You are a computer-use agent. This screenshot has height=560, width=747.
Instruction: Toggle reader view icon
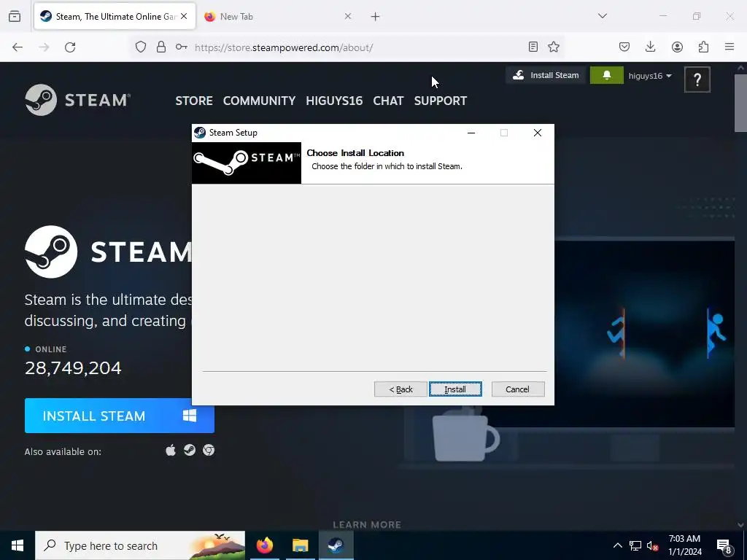click(533, 47)
